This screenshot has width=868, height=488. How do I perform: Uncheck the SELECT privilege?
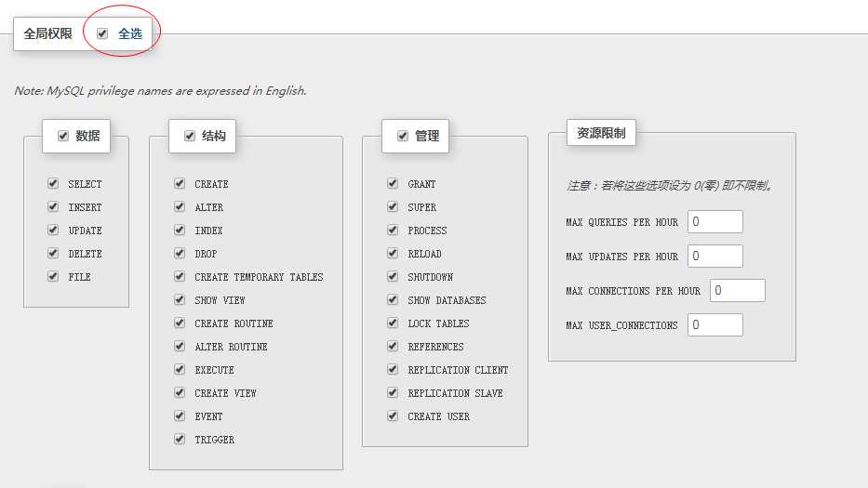[52, 183]
